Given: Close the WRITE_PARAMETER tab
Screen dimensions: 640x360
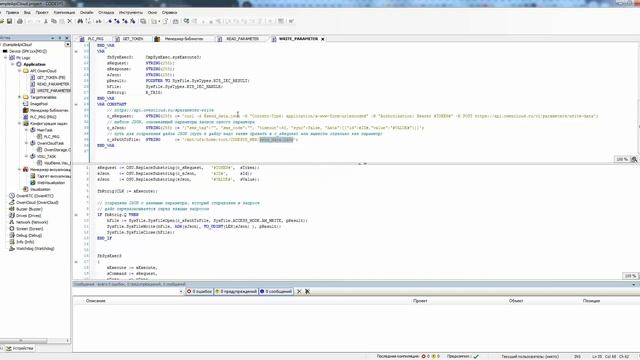Looking at the screenshot, I should point(322,39).
